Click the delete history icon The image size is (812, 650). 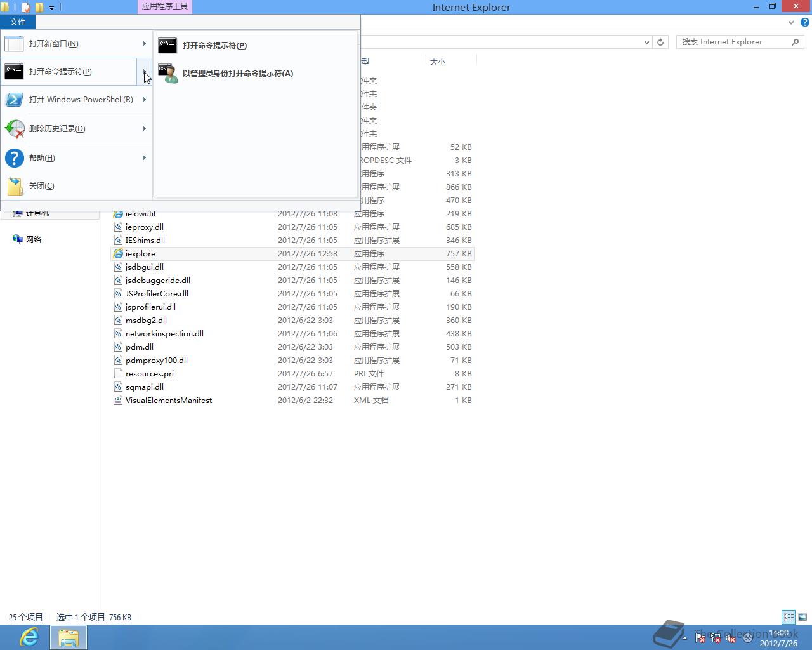pyautogui.click(x=14, y=129)
